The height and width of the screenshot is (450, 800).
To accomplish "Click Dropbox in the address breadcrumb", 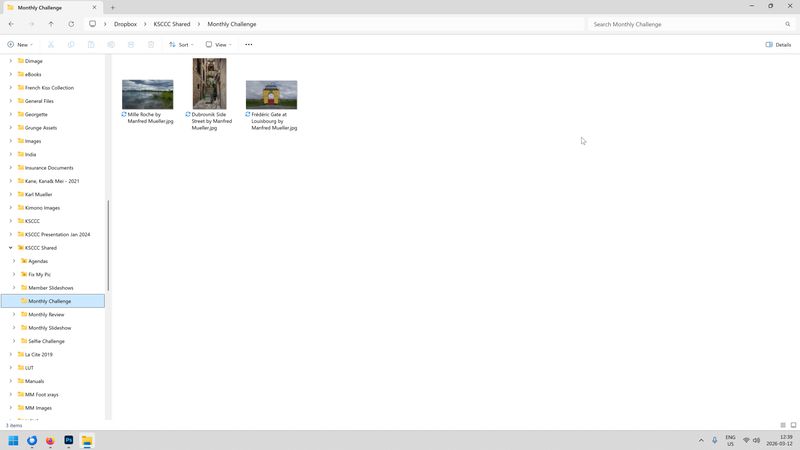I will click(x=125, y=24).
